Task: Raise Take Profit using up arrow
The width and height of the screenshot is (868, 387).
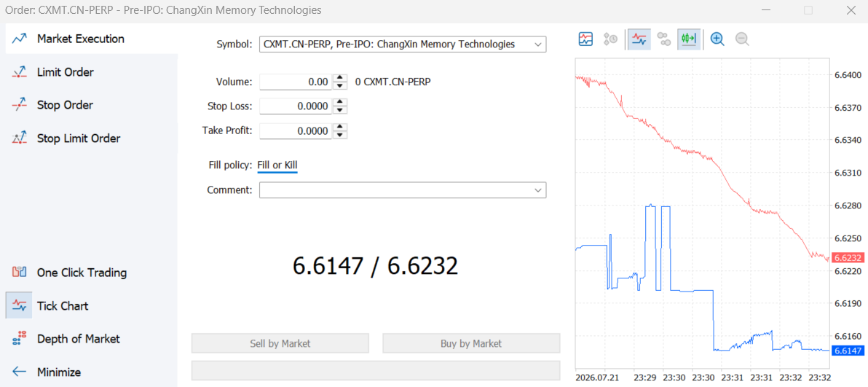Action: click(342, 127)
